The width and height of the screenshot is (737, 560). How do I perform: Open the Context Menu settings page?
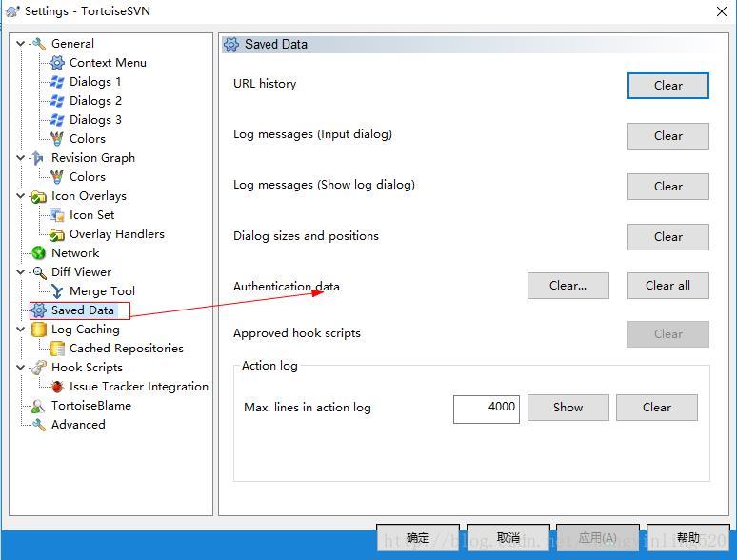(108, 63)
